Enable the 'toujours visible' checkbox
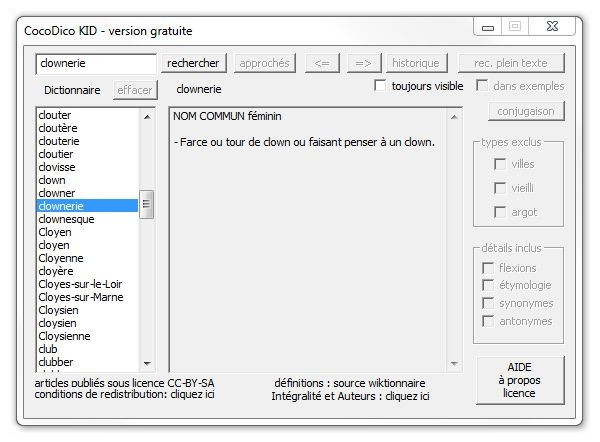 pos(380,86)
